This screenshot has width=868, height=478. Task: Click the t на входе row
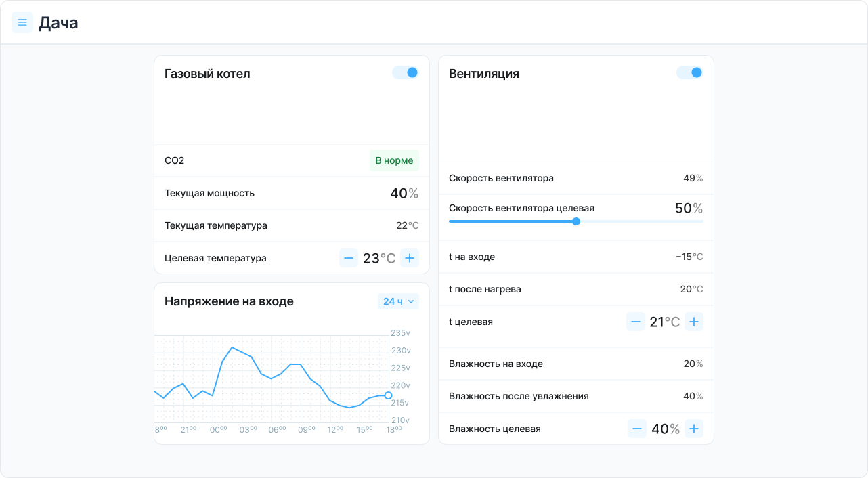[x=576, y=257]
